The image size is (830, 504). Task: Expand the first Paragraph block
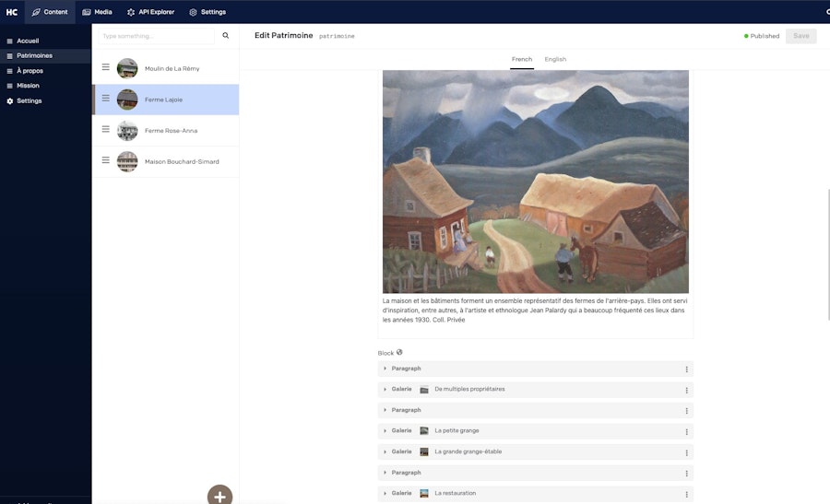[x=385, y=369]
